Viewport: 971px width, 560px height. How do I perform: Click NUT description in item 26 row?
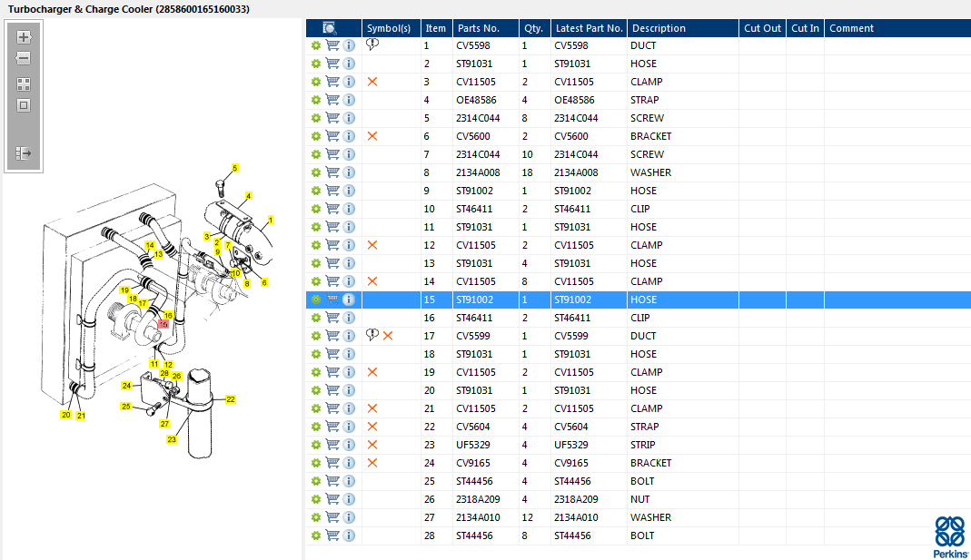point(640,499)
